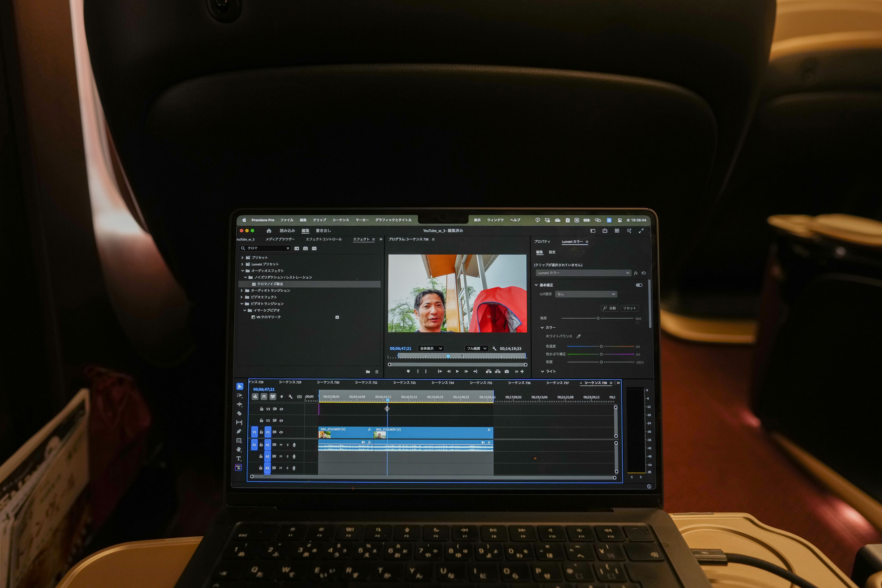Open the シーケンス menu in menu bar
The image size is (882, 588).
point(340,220)
